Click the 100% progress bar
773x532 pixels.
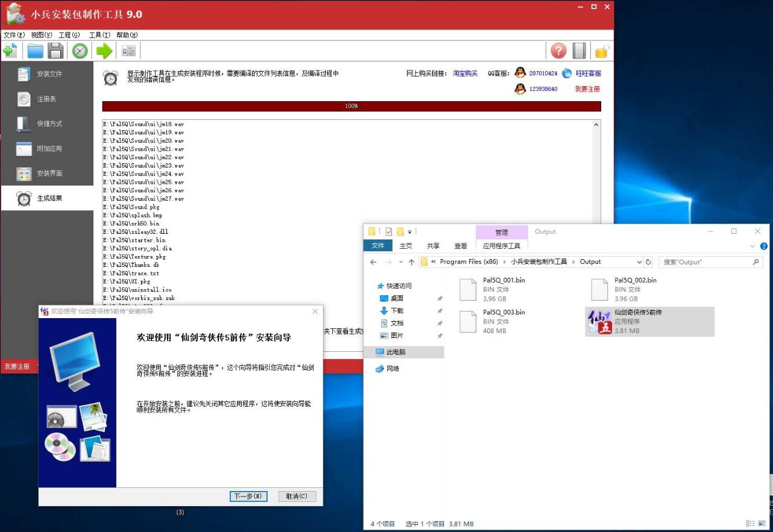coord(351,106)
